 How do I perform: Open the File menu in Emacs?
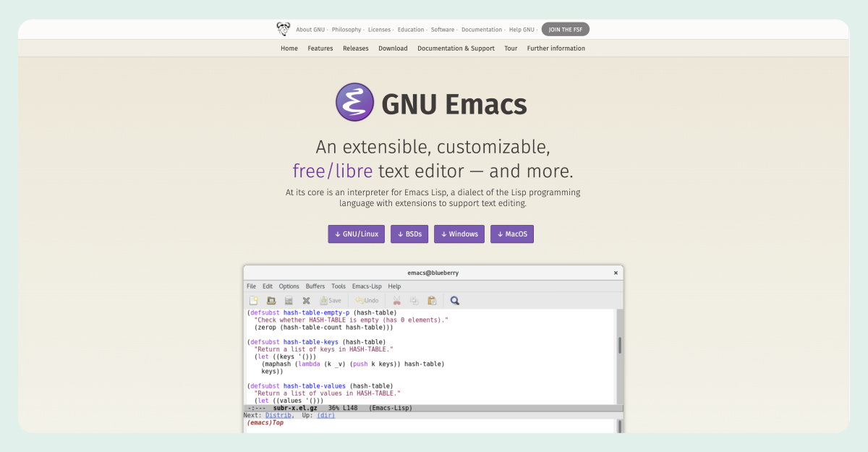[x=251, y=286]
